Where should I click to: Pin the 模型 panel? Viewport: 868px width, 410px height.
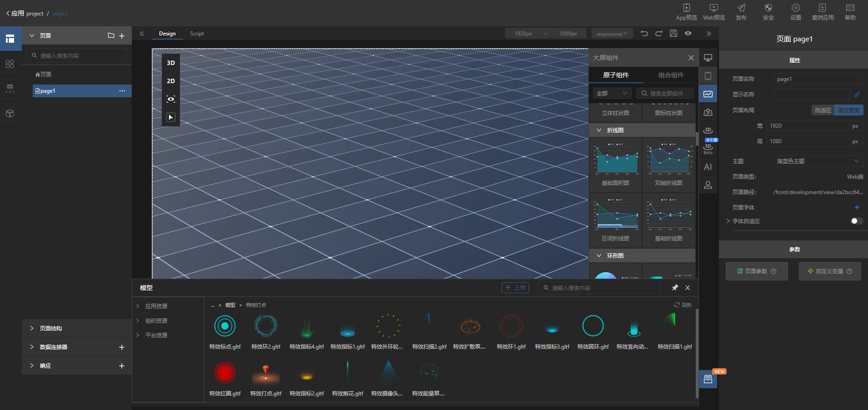click(675, 288)
